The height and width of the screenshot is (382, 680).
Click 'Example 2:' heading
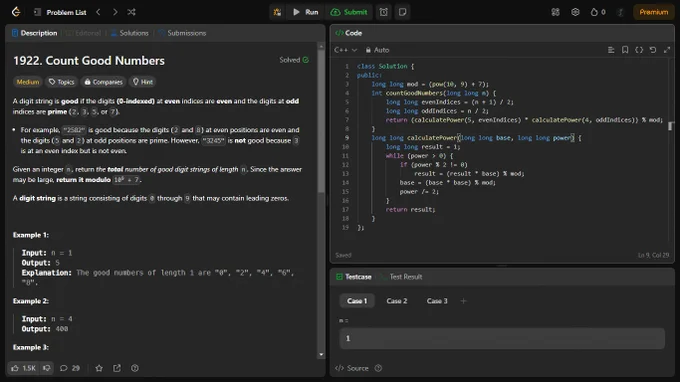(x=31, y=301)
